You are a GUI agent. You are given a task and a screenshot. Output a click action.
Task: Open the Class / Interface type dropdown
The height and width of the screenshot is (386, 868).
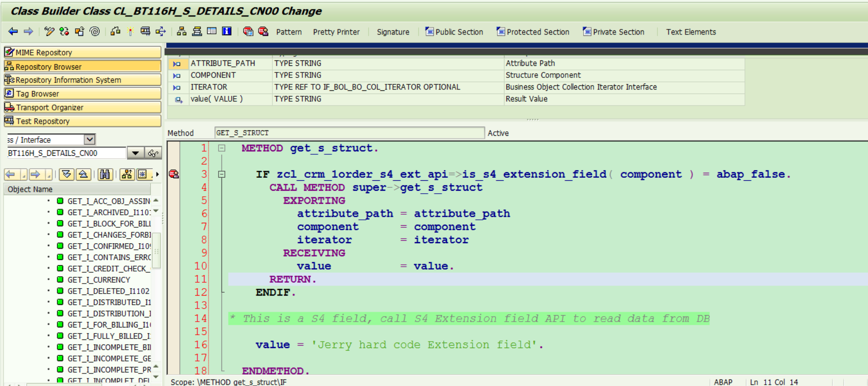pos(89,139)
